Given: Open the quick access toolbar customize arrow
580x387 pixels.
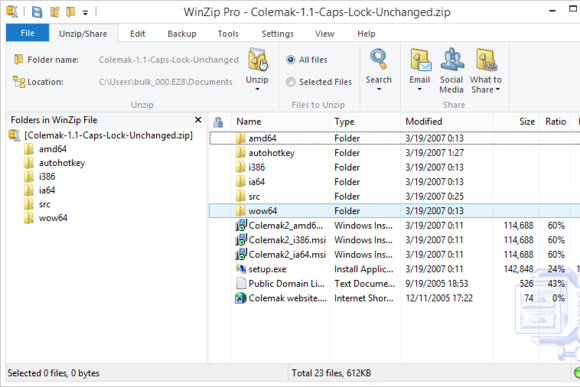Looking at the screenshot, I should [85, 13].
